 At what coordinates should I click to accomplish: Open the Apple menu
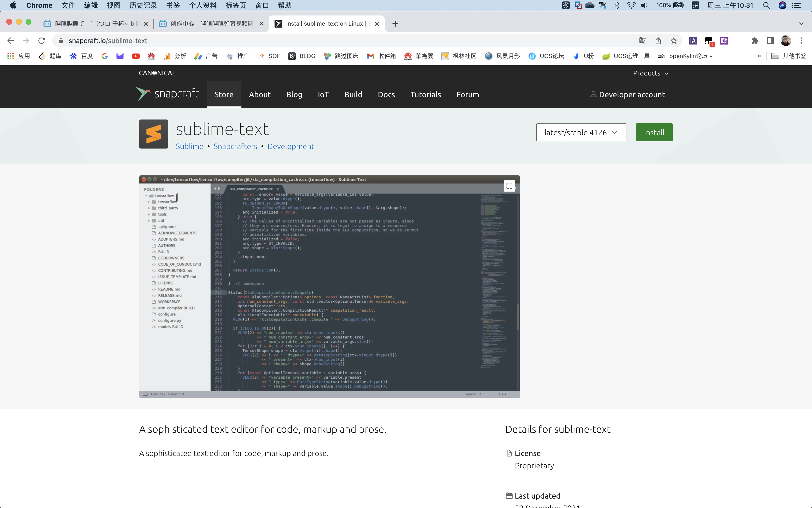pyautogui.click(x=13, y=5)
